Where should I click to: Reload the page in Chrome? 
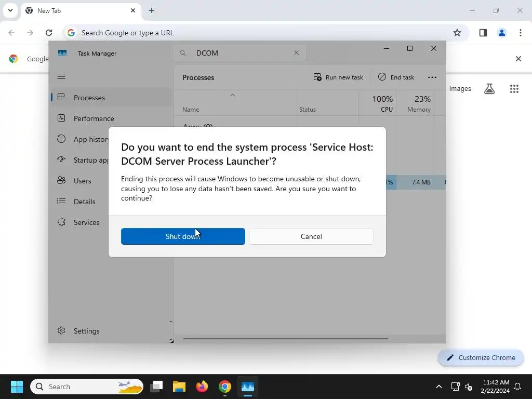(49, 33)
